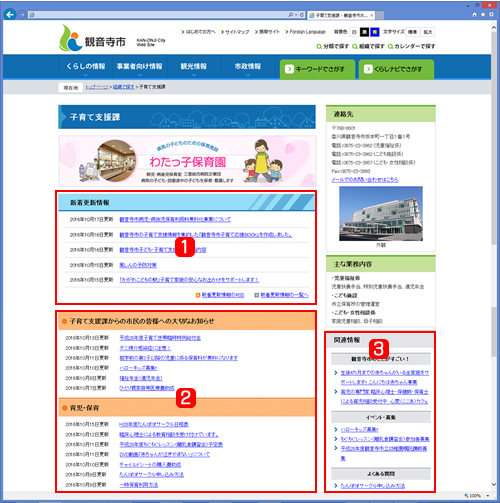The width and height of the screenshot is (500, 503).
Task: Click the 観音寺市 city logo
Action: pos(92,38)
